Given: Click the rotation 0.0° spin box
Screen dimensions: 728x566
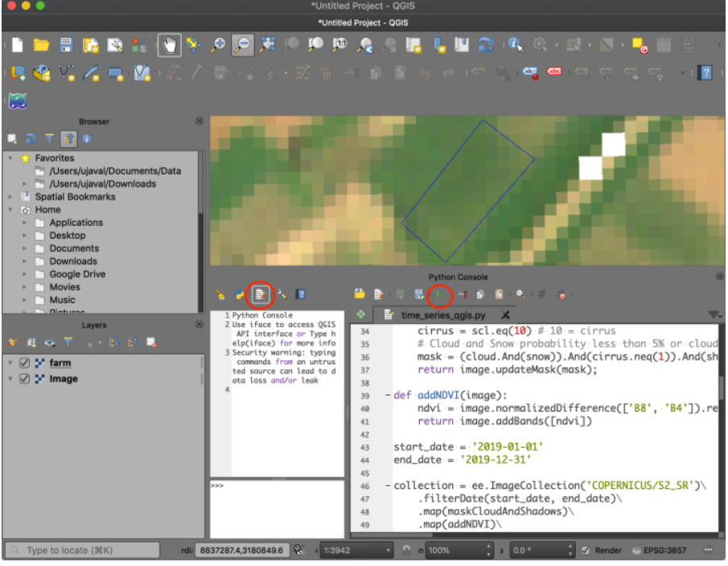Looking at the screenshot, I should [x=541, y=550].
